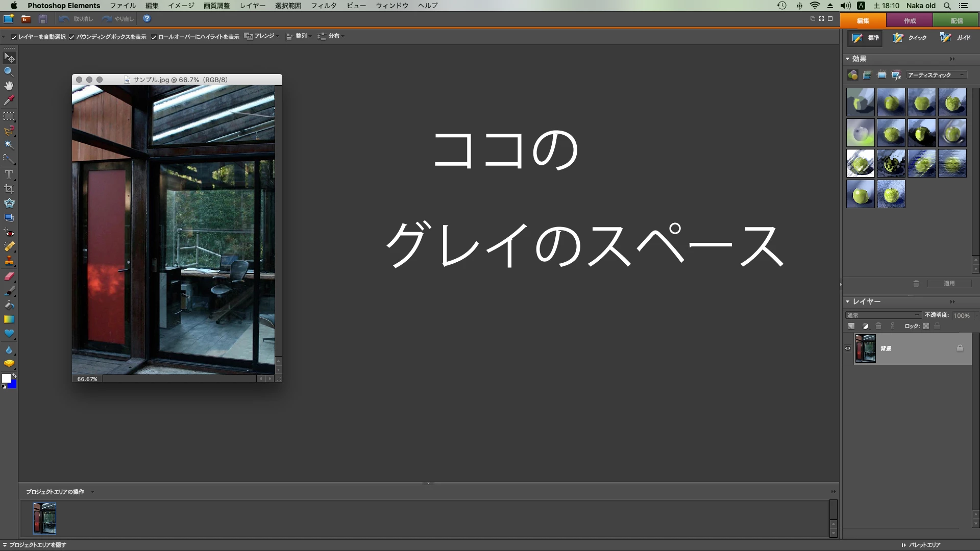Image resolution: width=980 pixels, height=551 pixels.
Task: Click the クイック edit mode button
Action: coord(910,38)
